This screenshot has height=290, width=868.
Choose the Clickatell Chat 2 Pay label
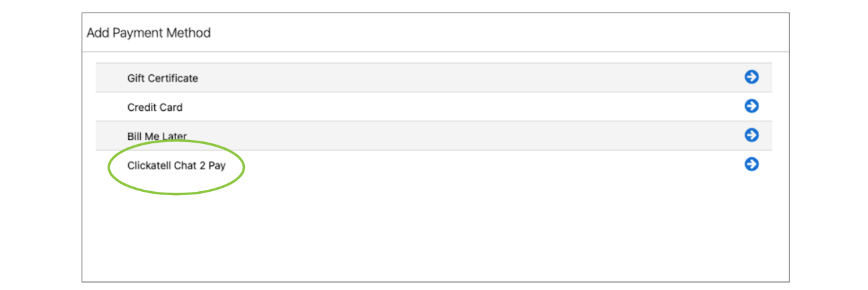(x=177, y=166)
